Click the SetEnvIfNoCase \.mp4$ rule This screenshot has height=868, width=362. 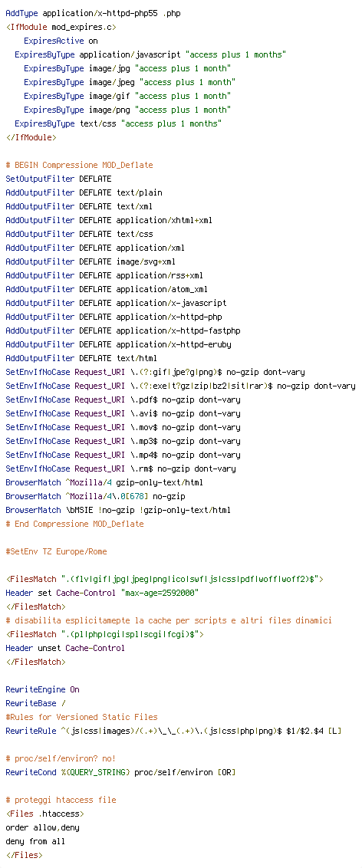(123, 455)
